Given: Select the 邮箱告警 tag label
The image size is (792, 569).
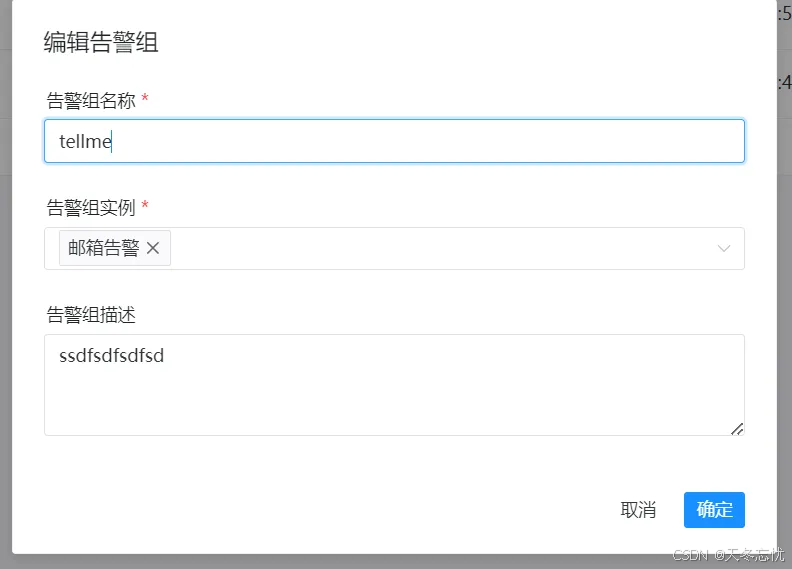Looking at the screenshot, I should (104, 248).
